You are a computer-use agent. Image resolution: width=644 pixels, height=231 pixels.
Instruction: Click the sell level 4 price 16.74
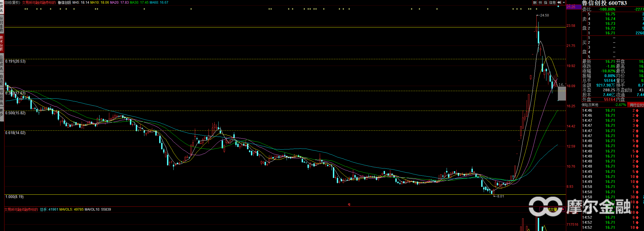(x=610, y=19)
